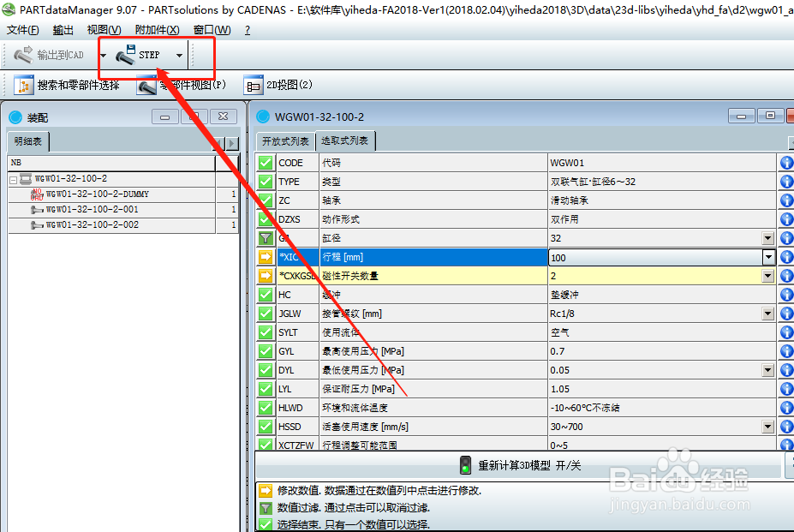Open the 缸径 value dropdown showing 32
Image resolution: width=794 pixels, height=532 pixels.
(769, 237)
